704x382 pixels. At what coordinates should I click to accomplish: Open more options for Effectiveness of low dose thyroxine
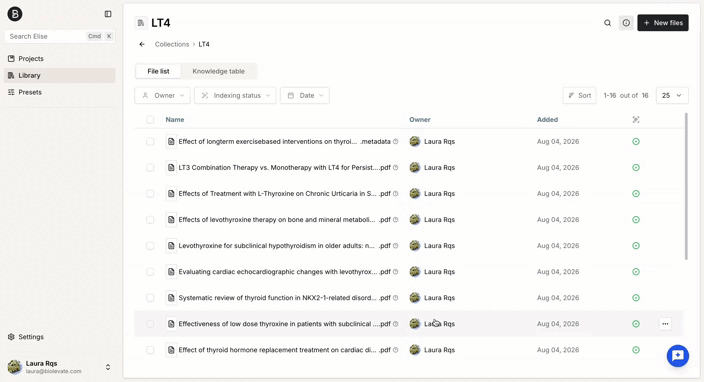pyautogui.click(x=665, y=324)
